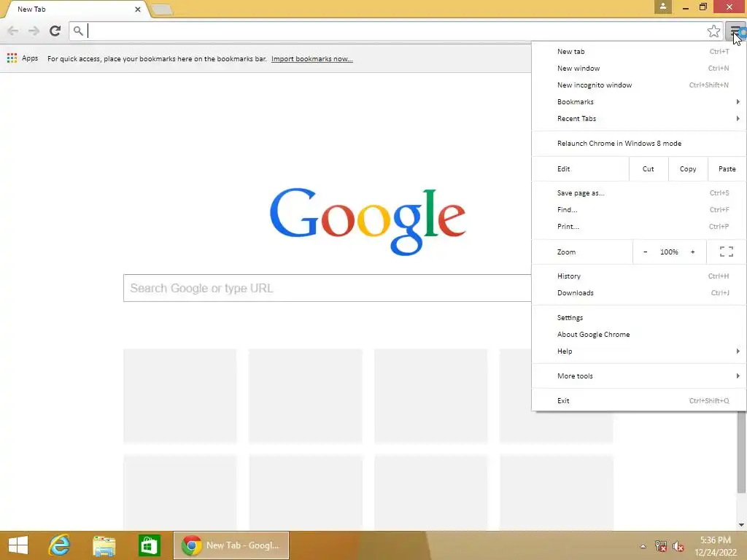Decrease zoom with the minus button
Image resolution: width=747 pixels, height=560 pixels.
click(x=646, y=252)
